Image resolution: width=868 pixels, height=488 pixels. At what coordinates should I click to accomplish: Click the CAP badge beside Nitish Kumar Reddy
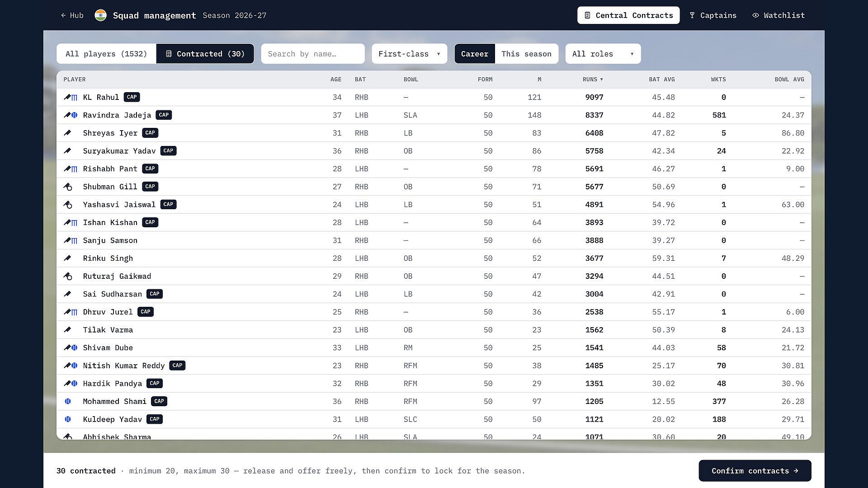[177, 366]
